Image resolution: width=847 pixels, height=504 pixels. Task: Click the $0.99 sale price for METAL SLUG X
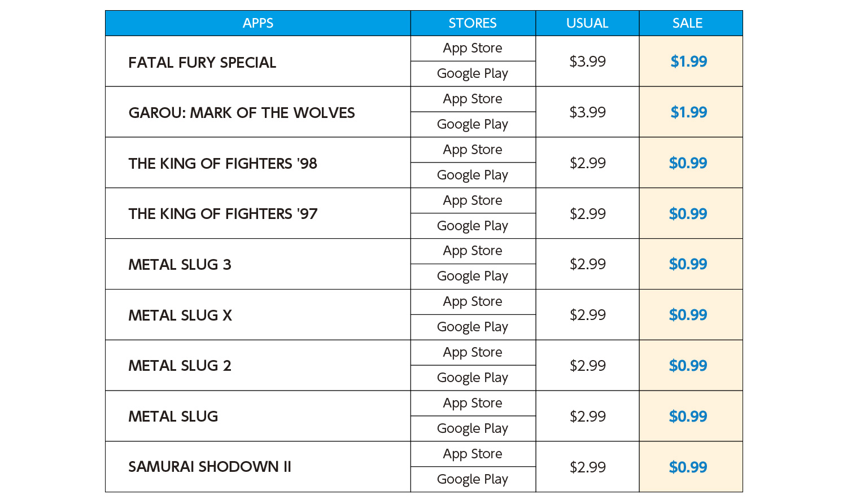(x=688, y=315)
